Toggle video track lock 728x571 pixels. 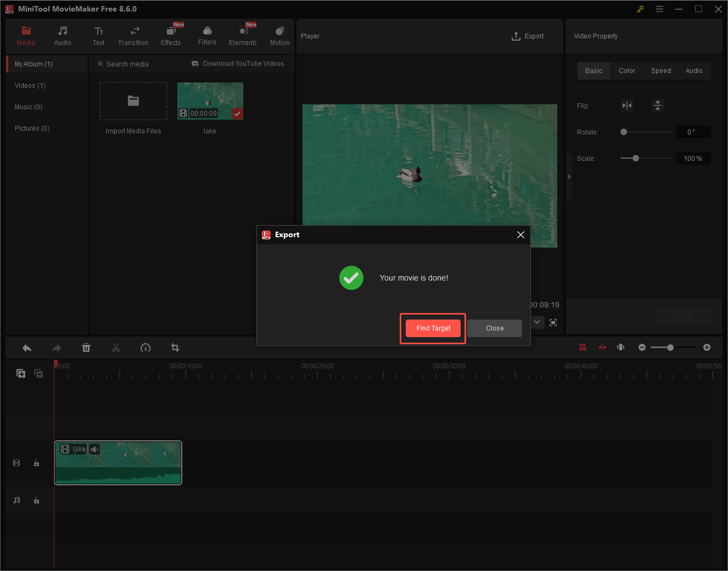click(37, 463)
